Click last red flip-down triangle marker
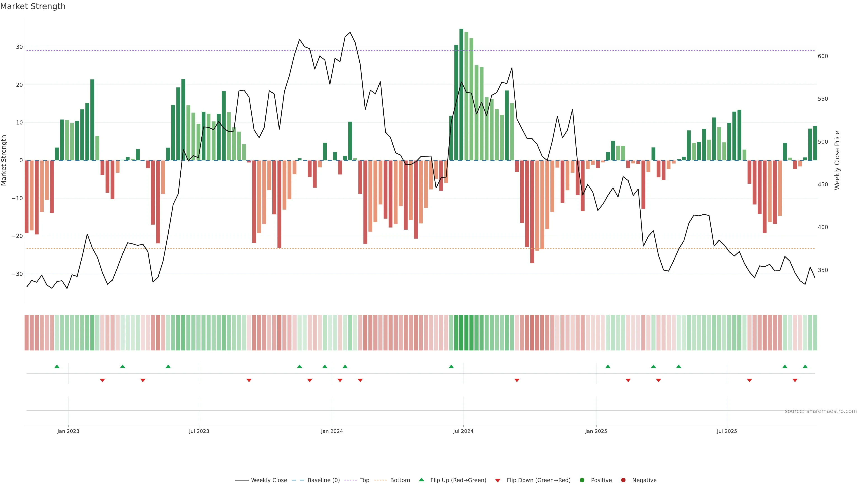Image resolution: width=868 pixels, height=488 pixels. click(795, 380)
